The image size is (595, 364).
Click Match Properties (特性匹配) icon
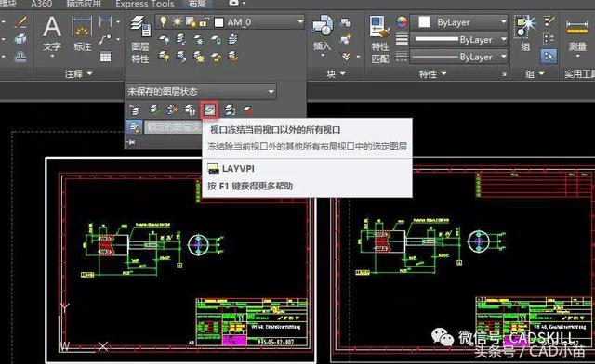click(380, 39)
